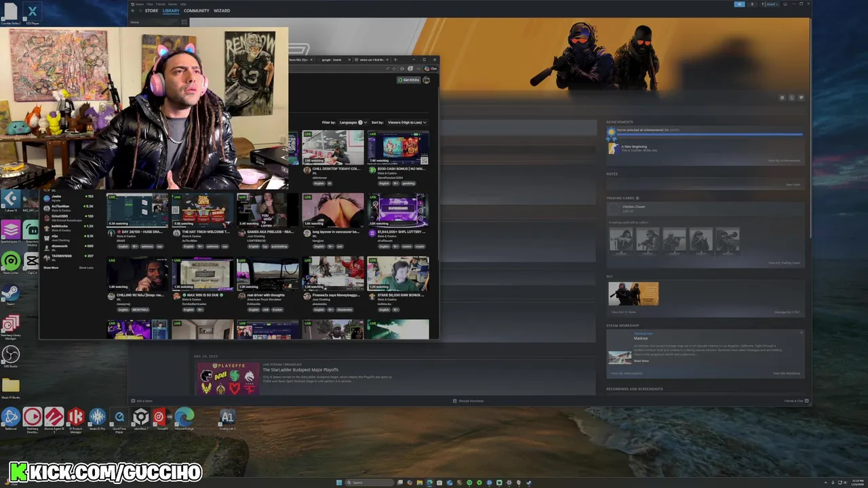The width and height of the screenshot is (868, 488).
Task: Open MAX WIN IS SO DUE stream
Action: click(x=202, y=274)
